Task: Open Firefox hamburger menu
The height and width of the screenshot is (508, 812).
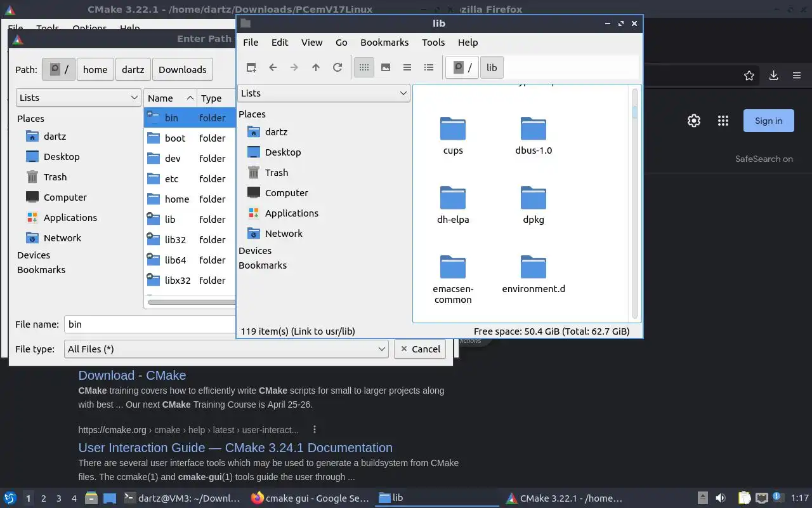Action: point(797,76)
